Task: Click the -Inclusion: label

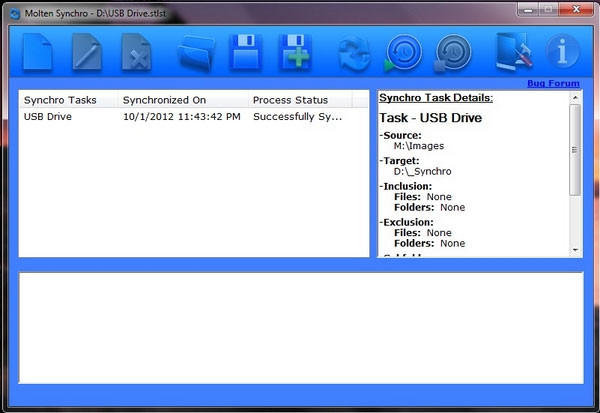Action: (x=406, y=186)
